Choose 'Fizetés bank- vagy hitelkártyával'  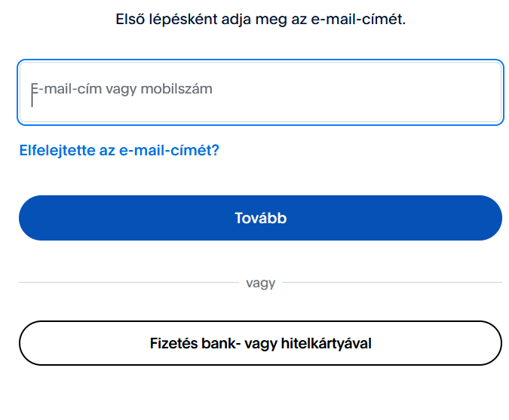click(260, 343)
